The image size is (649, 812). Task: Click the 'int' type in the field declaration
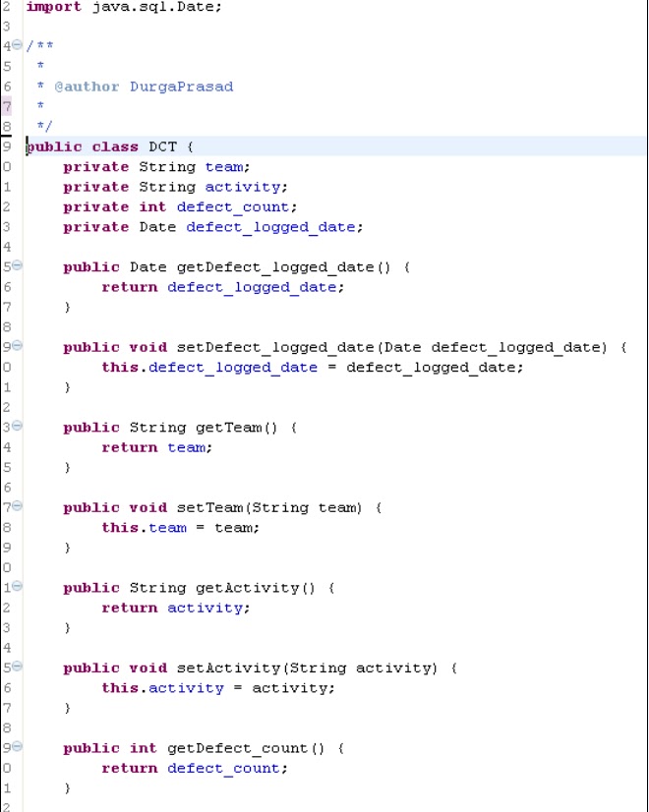click(x=152, y=207)
